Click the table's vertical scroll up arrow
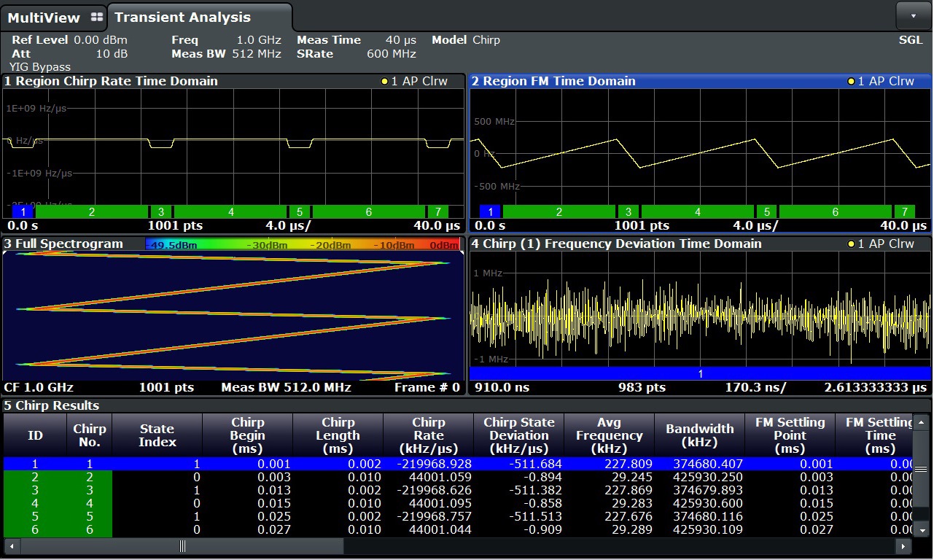The image size is (934, 560). [921, 421]
